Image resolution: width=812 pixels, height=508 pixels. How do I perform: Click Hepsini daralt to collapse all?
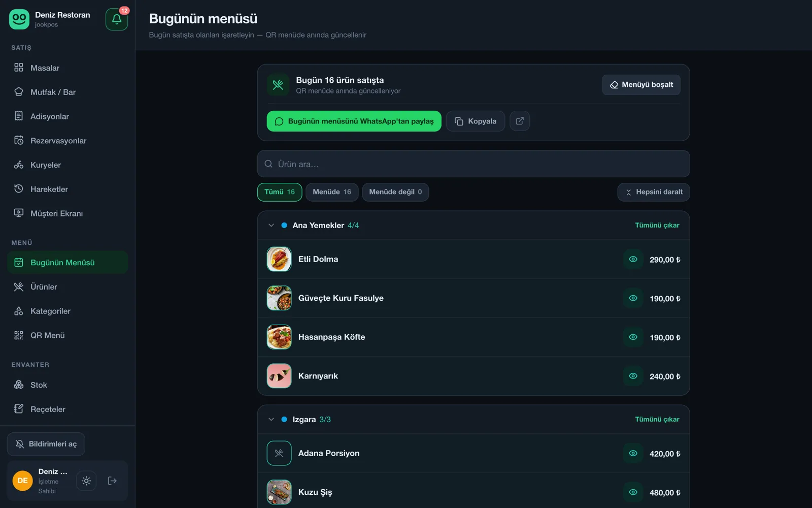point(654,192)
